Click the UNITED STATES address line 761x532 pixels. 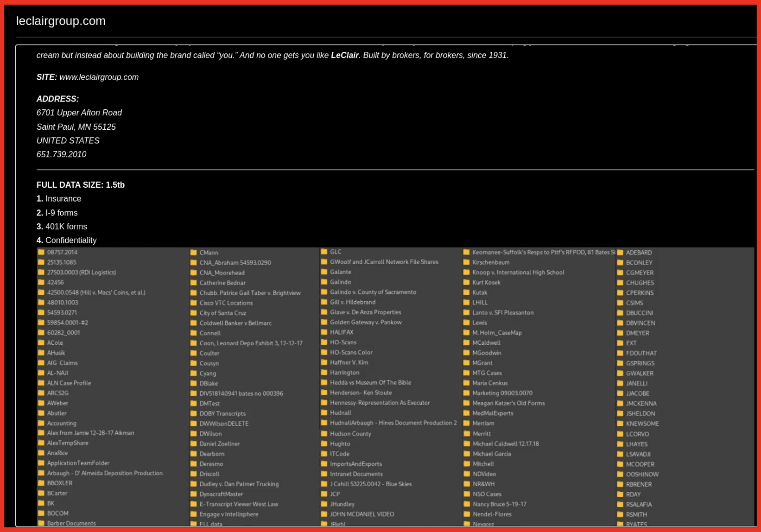click(x=68, y=140)
